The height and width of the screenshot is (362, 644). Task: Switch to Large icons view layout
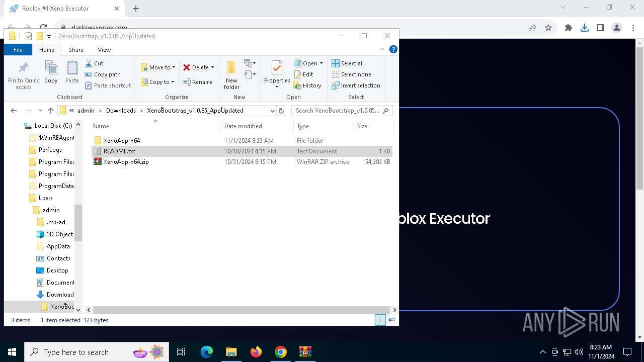click(391, 320)
